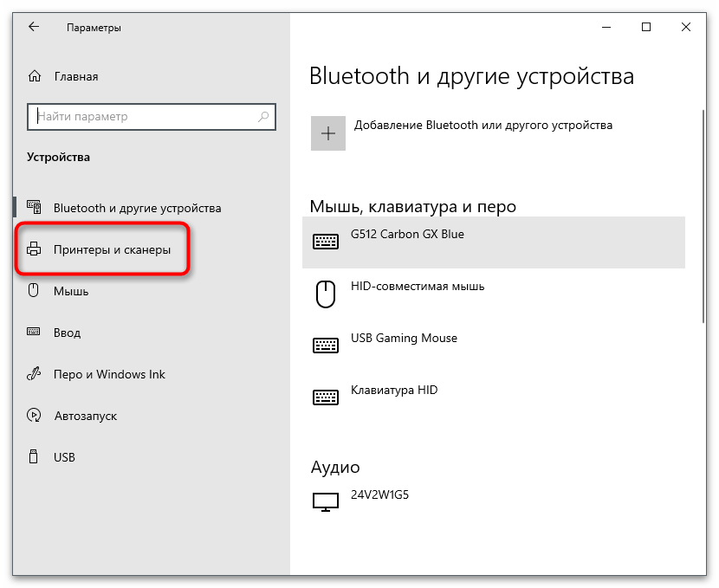This screenshot has height=588, width=719.
Task: Click the keyboard icon beside Ввод
Action: (x=35, y=333)
